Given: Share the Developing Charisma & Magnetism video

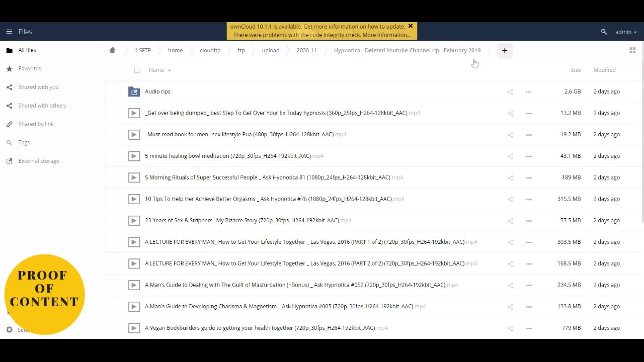Looking at the screenshot, I should coord(510,307).
